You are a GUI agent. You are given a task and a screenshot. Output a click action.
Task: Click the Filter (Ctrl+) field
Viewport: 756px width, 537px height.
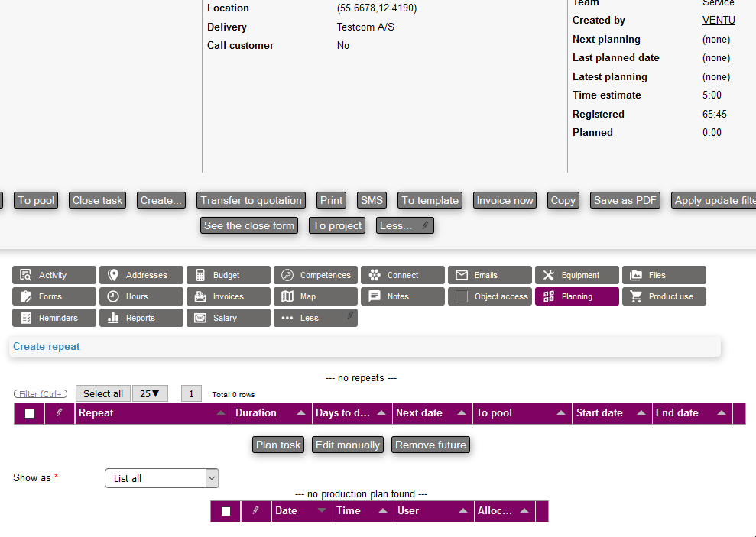point(41,394)
